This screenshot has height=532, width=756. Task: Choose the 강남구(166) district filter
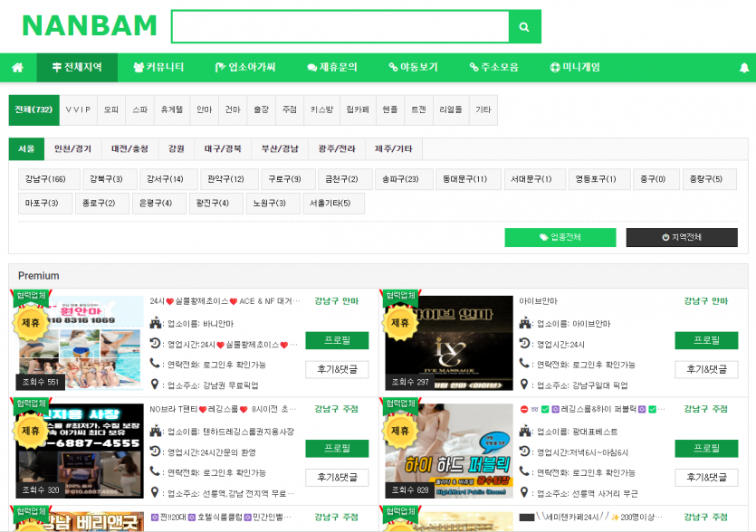[46, 179]
